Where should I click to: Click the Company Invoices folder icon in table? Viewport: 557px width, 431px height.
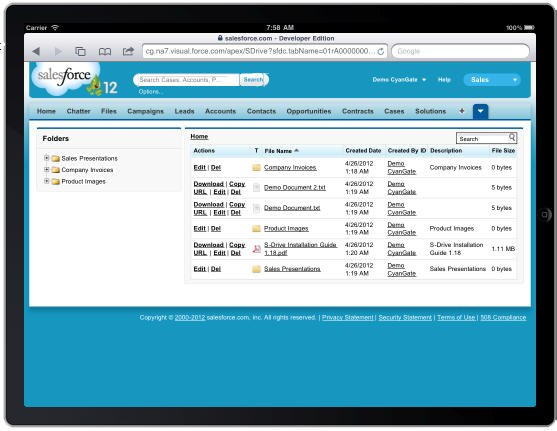click(x=256, y=167)
